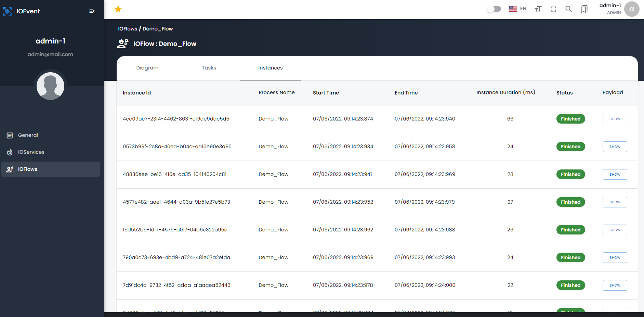Screen dimensions: 644x317
Task: Click the General sidebar document icon
Action: (10, 135)
